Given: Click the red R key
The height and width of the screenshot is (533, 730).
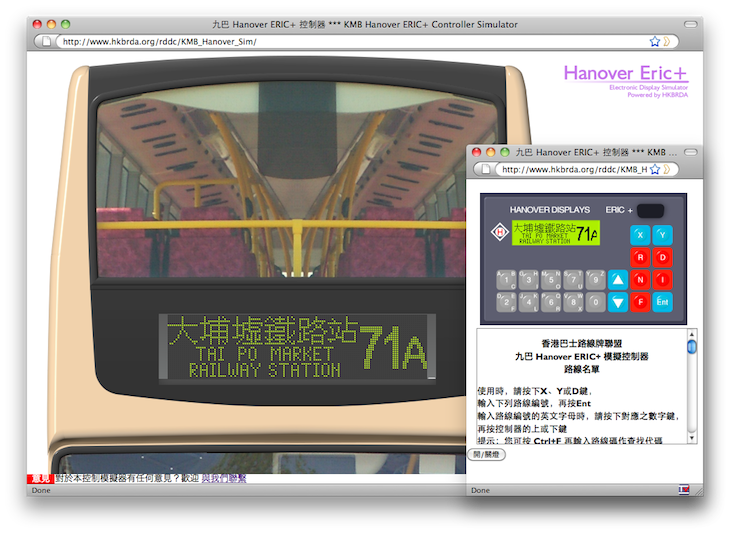Looking at the screenshot, I should coord(640,257).
